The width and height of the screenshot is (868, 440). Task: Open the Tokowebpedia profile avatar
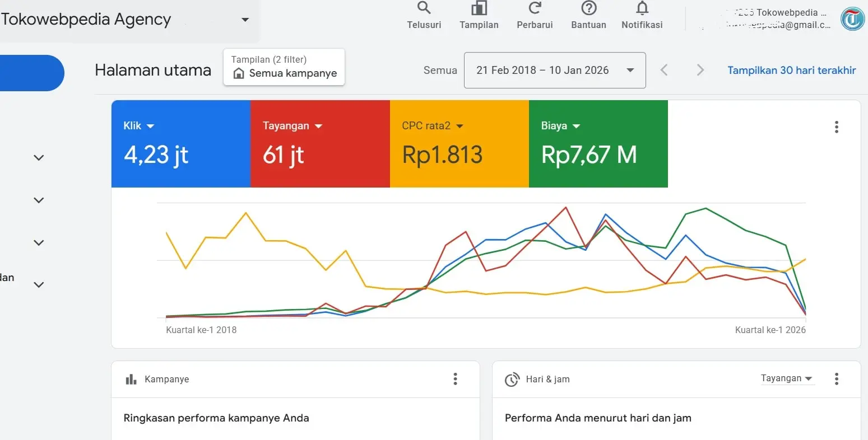(852, 18)
